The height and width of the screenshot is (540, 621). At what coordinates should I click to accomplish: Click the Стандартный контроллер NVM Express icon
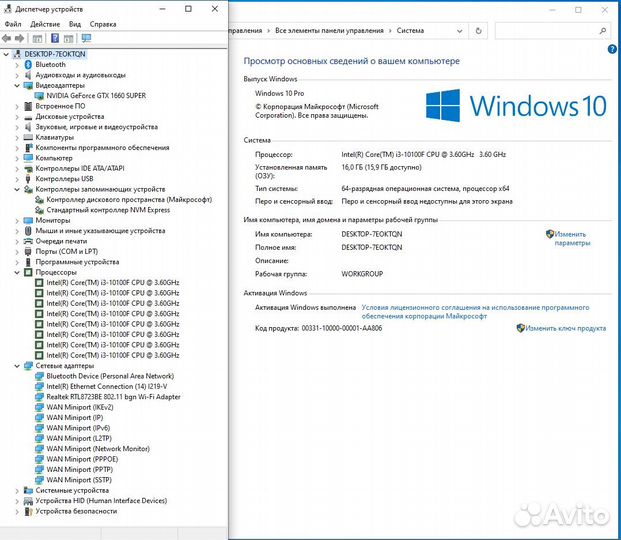39,210
